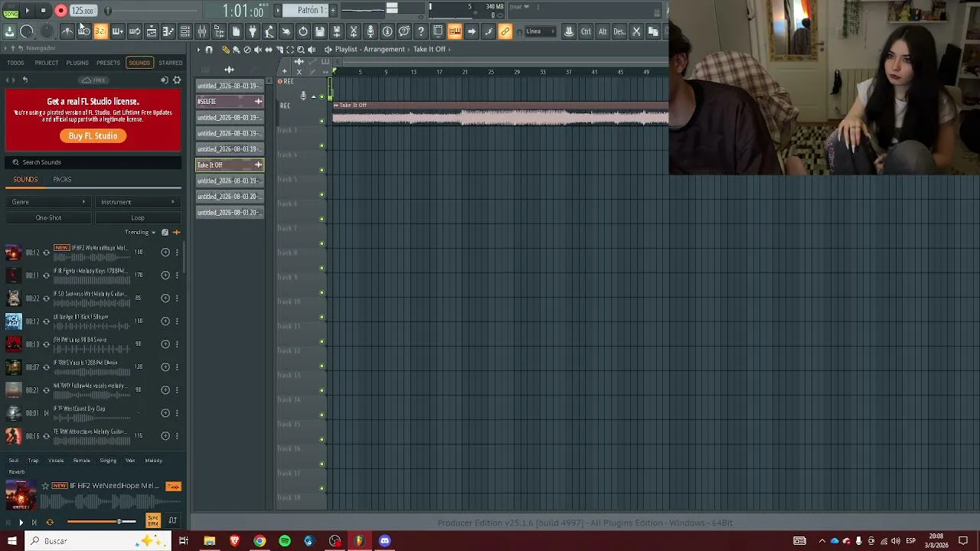Select the #SELFIE clip in picker
This screenshot has width=980, height=551.
click(230, 102)
